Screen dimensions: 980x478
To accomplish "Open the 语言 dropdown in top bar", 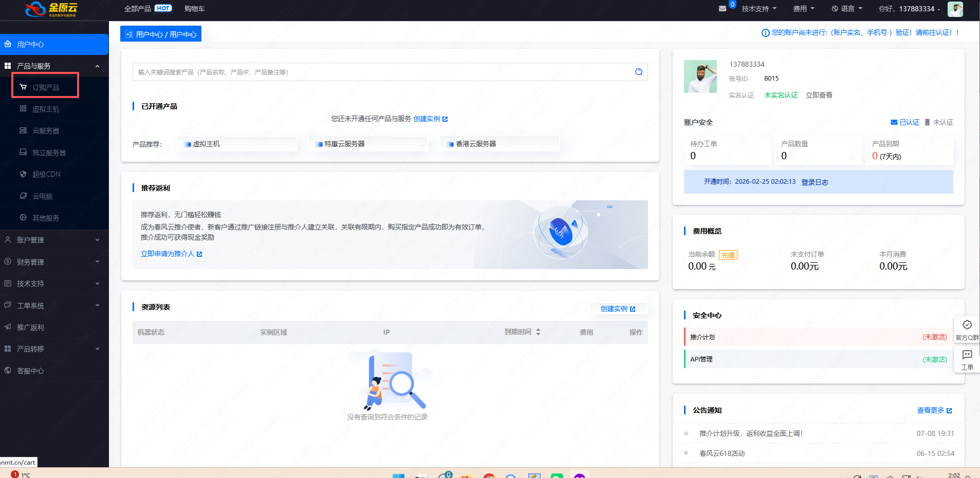I will [847, 9].
